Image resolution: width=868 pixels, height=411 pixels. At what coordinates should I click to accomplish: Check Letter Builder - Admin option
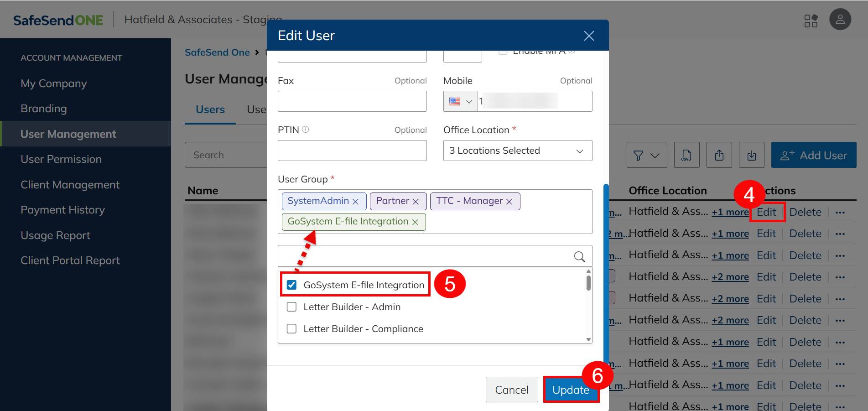(x=292, y=307)
